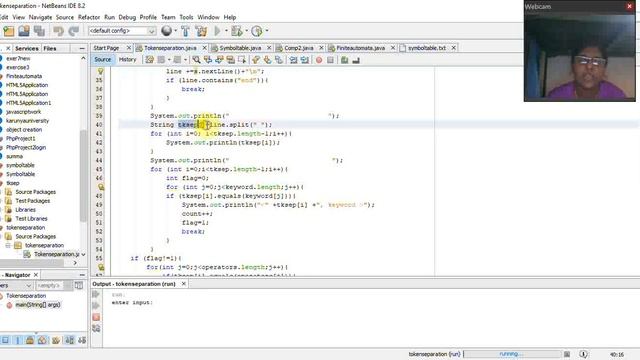The width and height of the screenshot is (640, 360).
Task: Open the Debug Project dropdown arrow
Action: coord(247,31)
